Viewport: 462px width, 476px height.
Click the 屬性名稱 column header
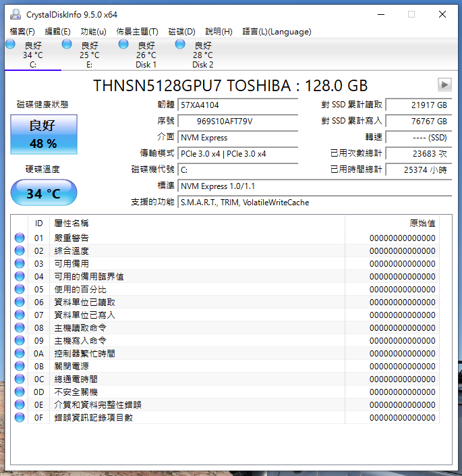(x=197, y=223)
